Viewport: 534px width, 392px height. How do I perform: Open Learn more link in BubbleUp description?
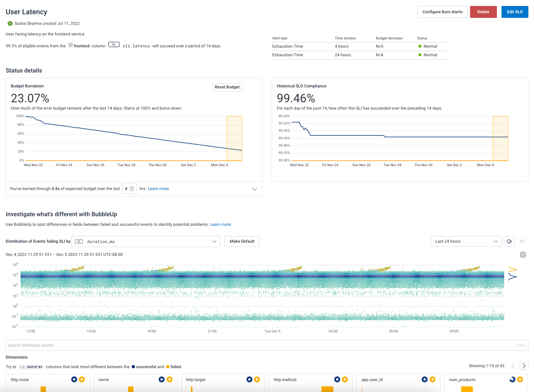(220, 224)
